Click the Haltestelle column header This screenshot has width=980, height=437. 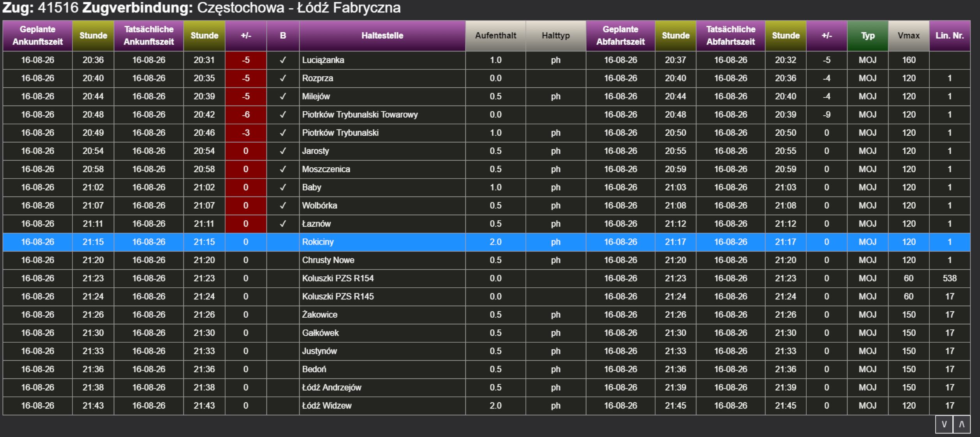382,35
